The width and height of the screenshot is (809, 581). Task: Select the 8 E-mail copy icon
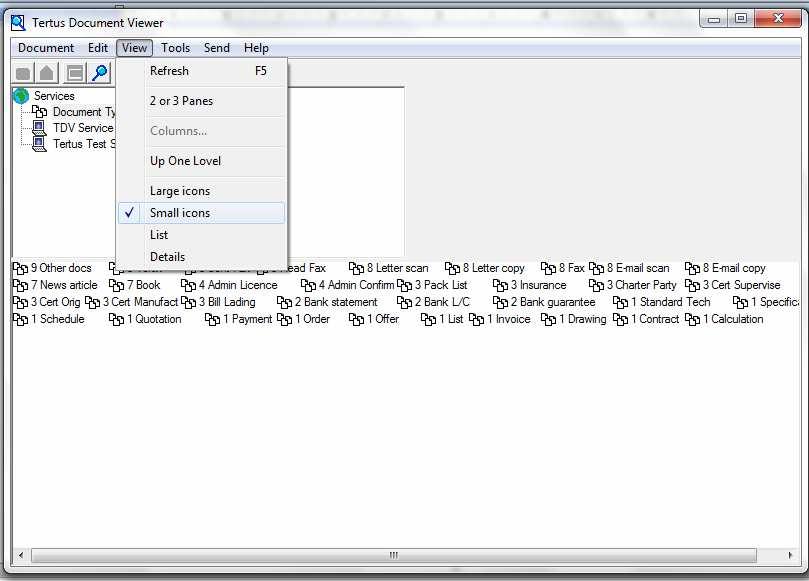coord(692,268)
